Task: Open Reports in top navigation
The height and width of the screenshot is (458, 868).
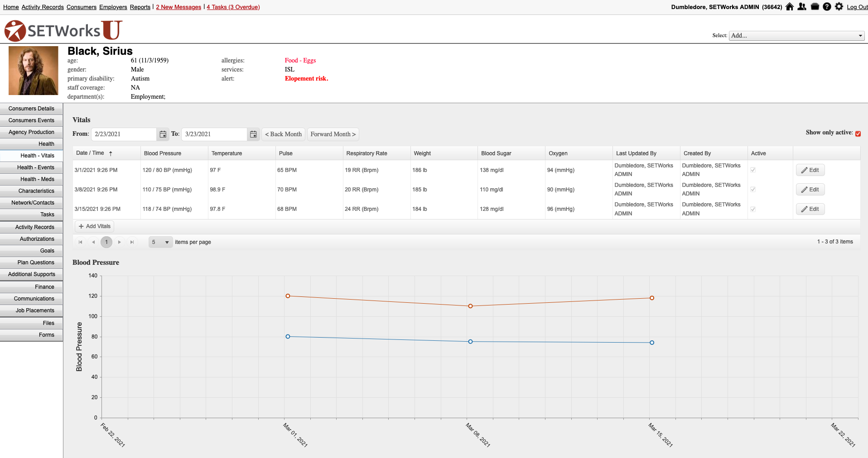Action: pyautogui.click(x=140, y=7)
